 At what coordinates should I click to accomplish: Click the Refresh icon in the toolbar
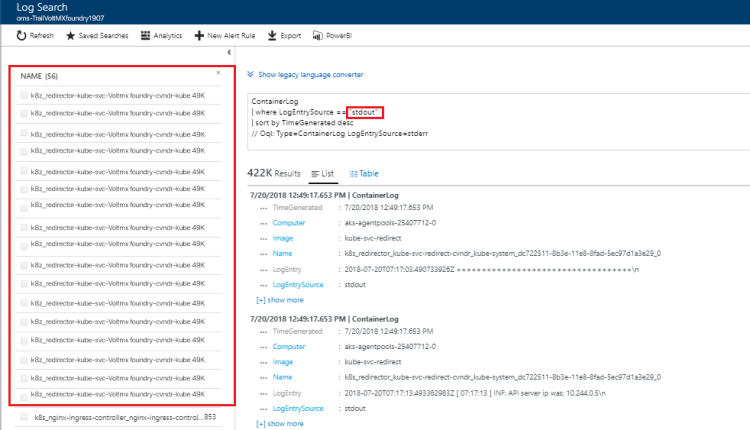[21, 35]
